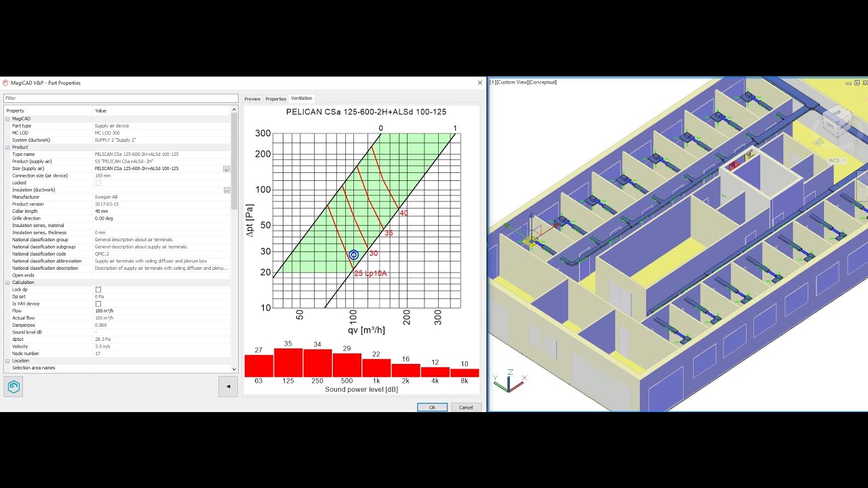
Task: Click the TOP face of the ViewCube
Action: 836,113
